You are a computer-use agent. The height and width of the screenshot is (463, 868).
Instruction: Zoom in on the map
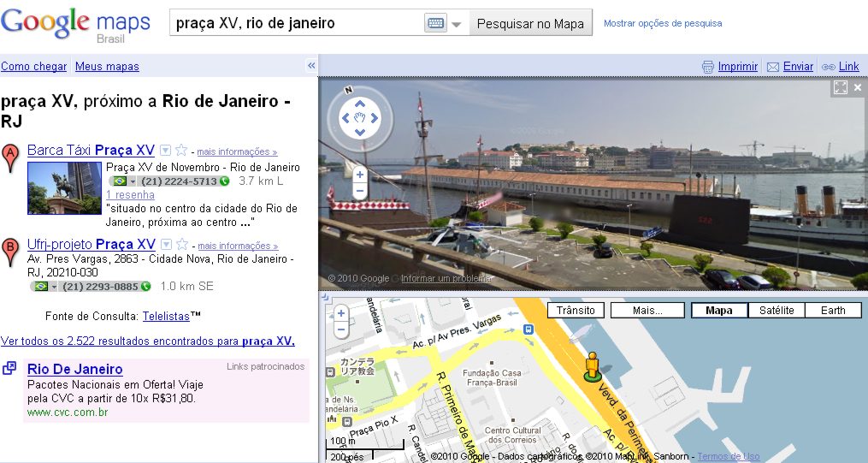point(341,313)
